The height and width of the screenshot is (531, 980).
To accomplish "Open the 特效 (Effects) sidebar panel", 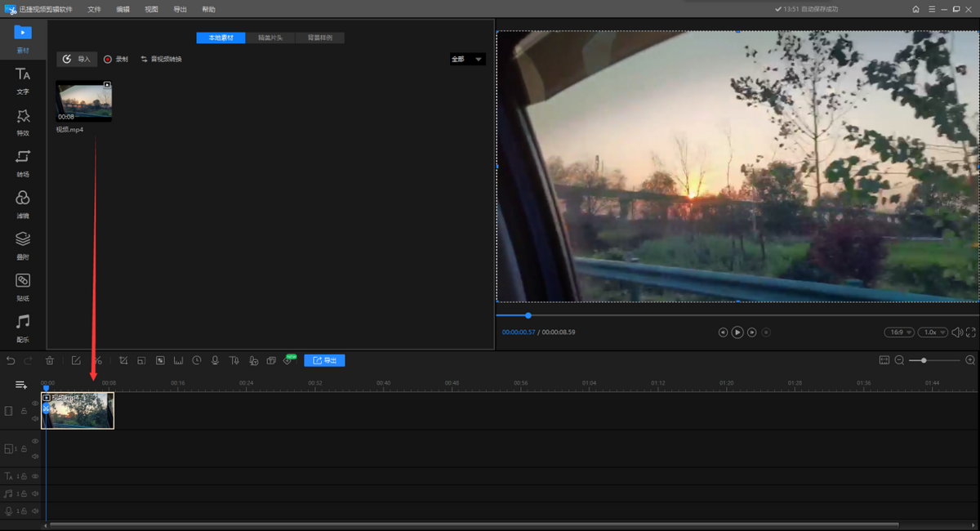I will (23, 121).
